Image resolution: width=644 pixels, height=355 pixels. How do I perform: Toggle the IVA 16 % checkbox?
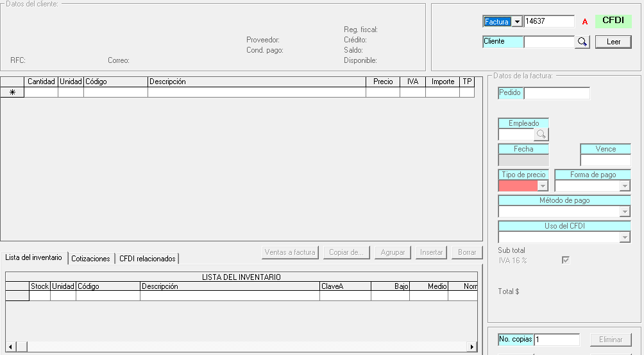click(565, 260)
